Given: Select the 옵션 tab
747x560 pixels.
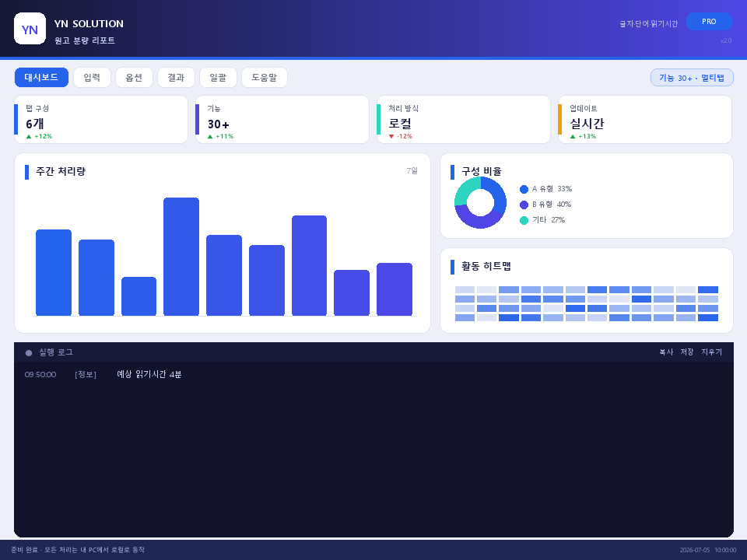Looking at the screenshot, I should pos(134,77).
